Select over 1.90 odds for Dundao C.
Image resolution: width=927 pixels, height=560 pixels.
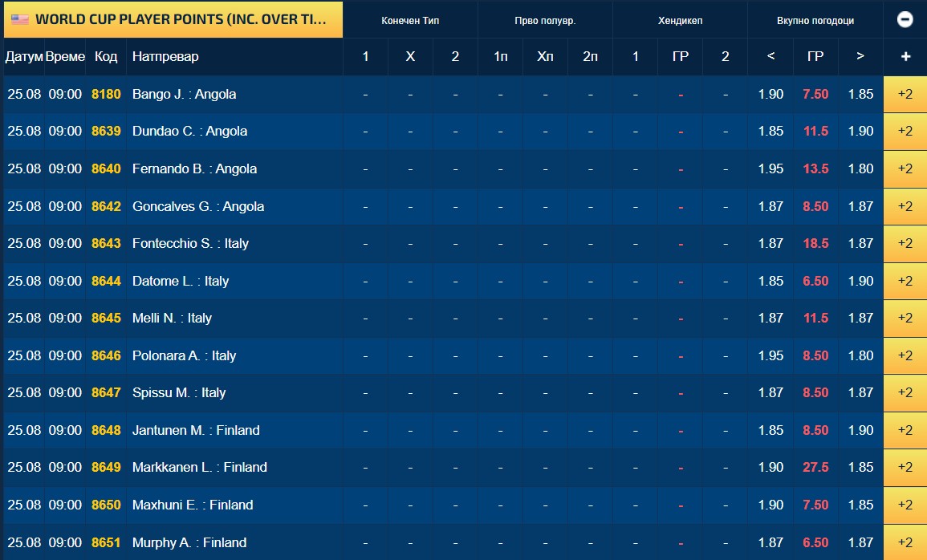pyautogui.click(x=860, y=131)
